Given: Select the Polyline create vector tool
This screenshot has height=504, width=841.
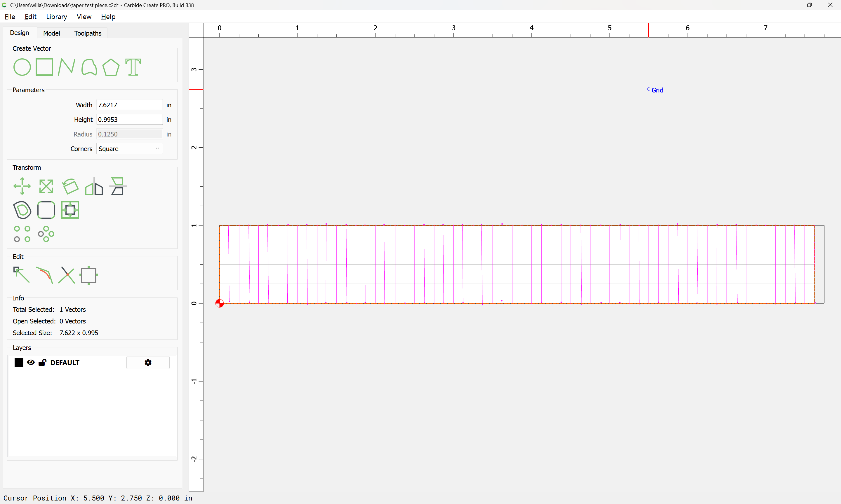Looking at the screenshot, I should pos(67,67).
